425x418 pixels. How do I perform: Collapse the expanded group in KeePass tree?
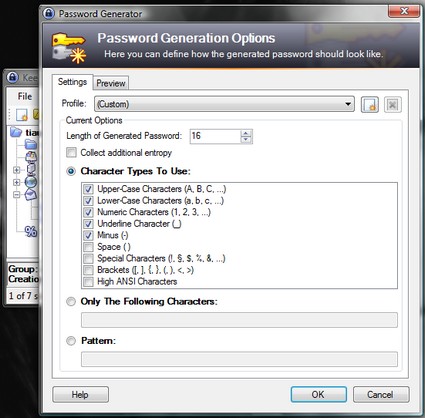point(16,195)
